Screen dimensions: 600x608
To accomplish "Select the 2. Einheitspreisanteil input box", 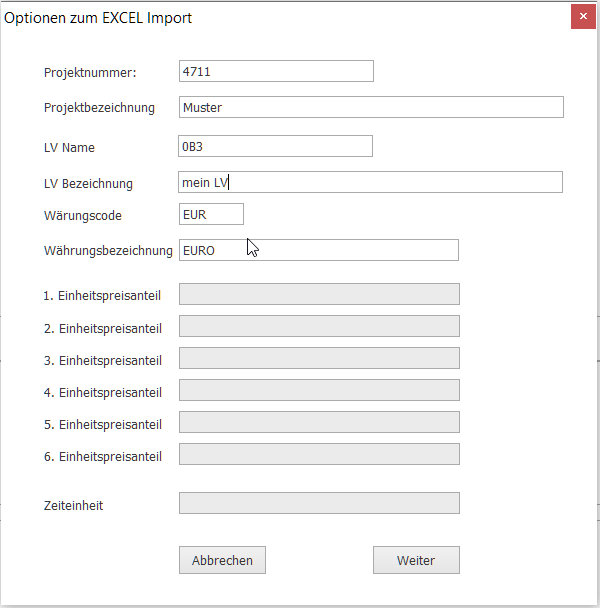I will 319,327.
